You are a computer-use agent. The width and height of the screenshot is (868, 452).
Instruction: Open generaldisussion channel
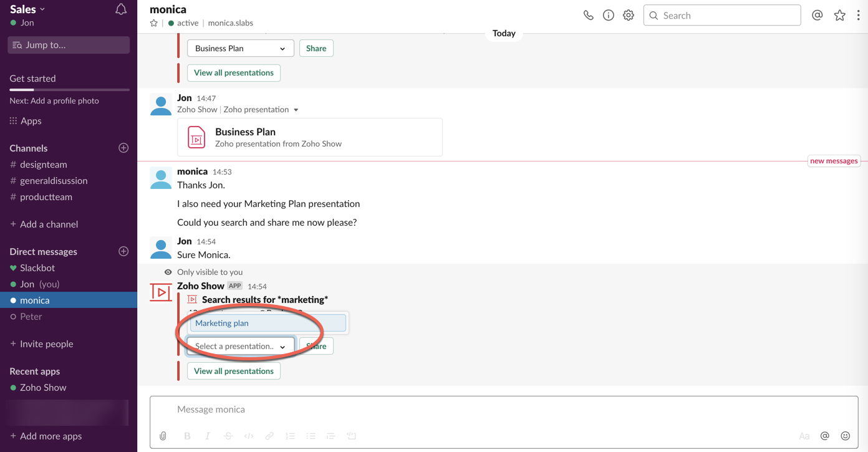(49, 180)
